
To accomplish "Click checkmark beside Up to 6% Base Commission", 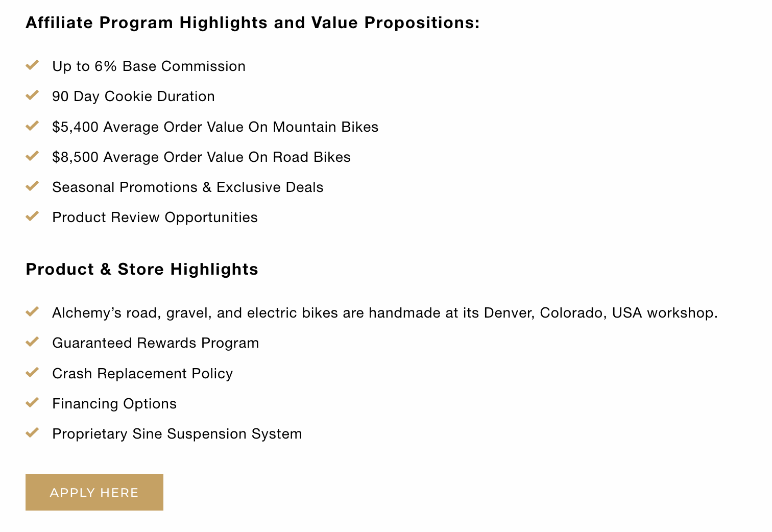I will point(32,65).
